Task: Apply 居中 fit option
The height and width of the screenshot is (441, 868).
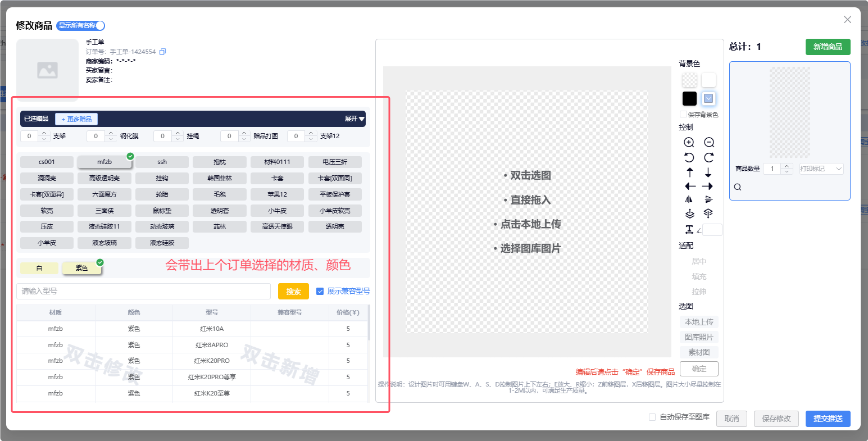Action: 699,261
